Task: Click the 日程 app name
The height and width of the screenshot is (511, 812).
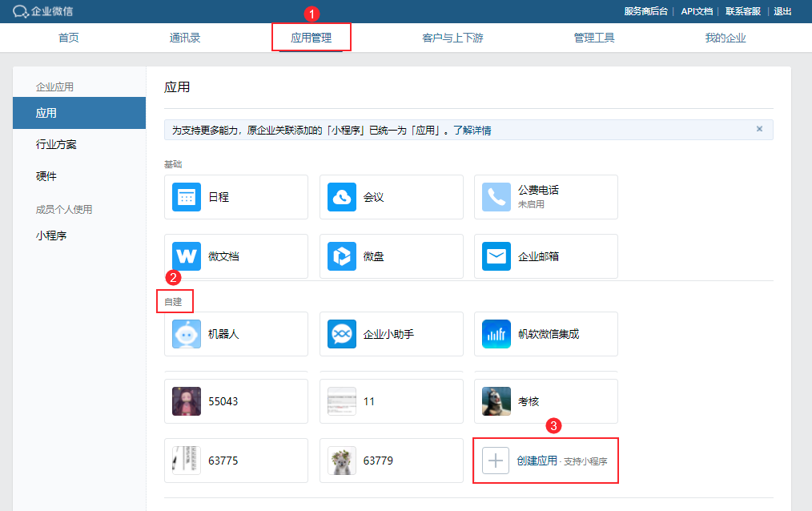Action: [219, 197]
